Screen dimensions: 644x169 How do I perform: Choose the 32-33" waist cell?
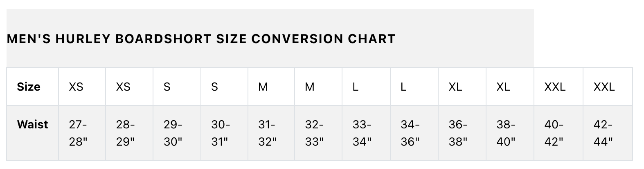[x=318, y=133]
